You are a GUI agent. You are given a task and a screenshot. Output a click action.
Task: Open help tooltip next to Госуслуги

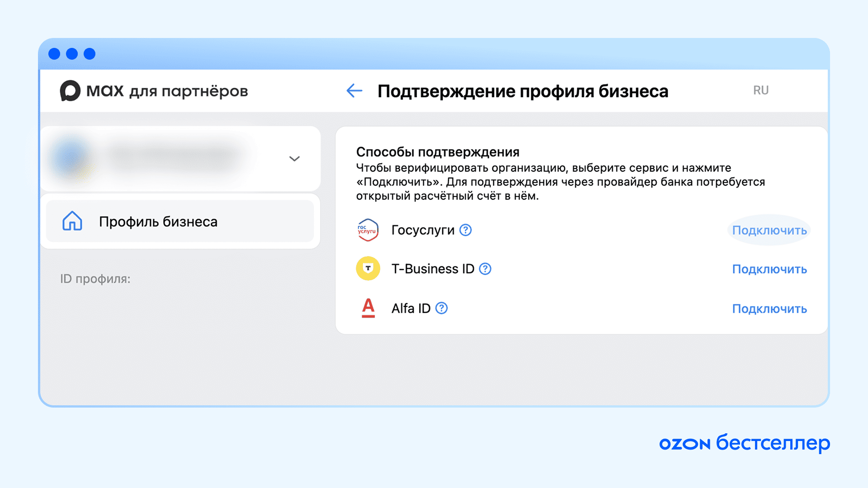466,230
